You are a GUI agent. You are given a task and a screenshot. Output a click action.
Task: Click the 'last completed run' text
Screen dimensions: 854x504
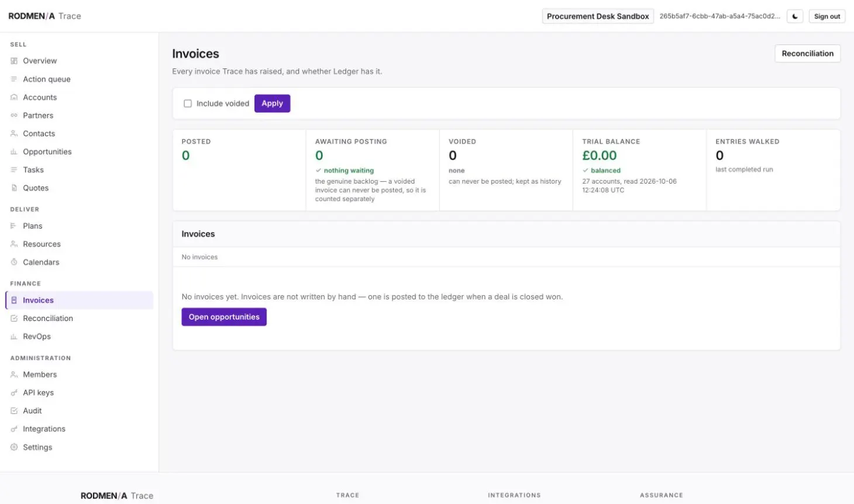point(744,170)
